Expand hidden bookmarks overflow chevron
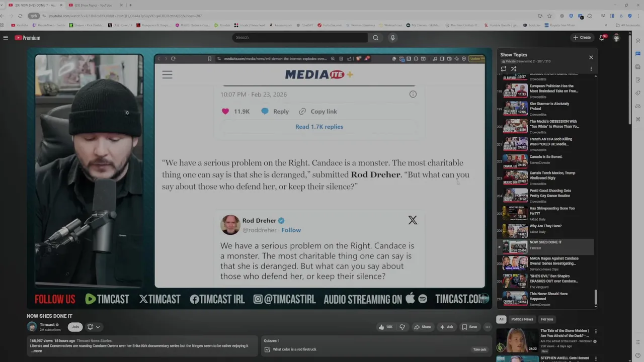 [x=606, y=25]
